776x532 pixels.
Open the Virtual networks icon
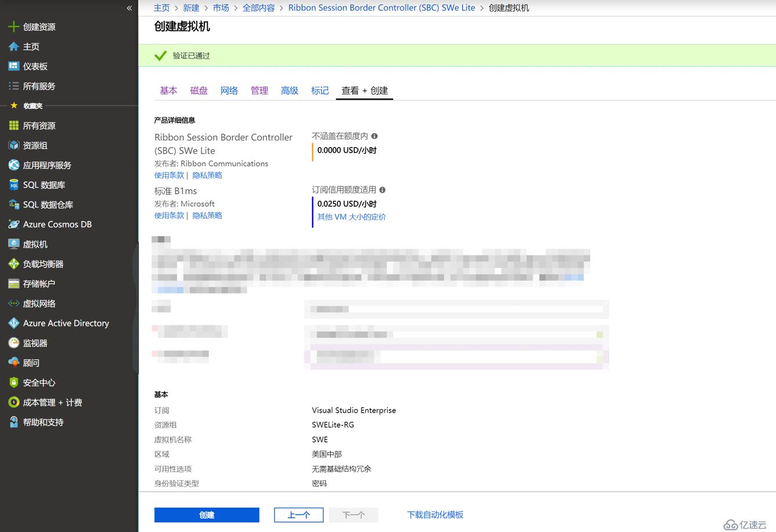pyautogui.click(x=13, y=303)
